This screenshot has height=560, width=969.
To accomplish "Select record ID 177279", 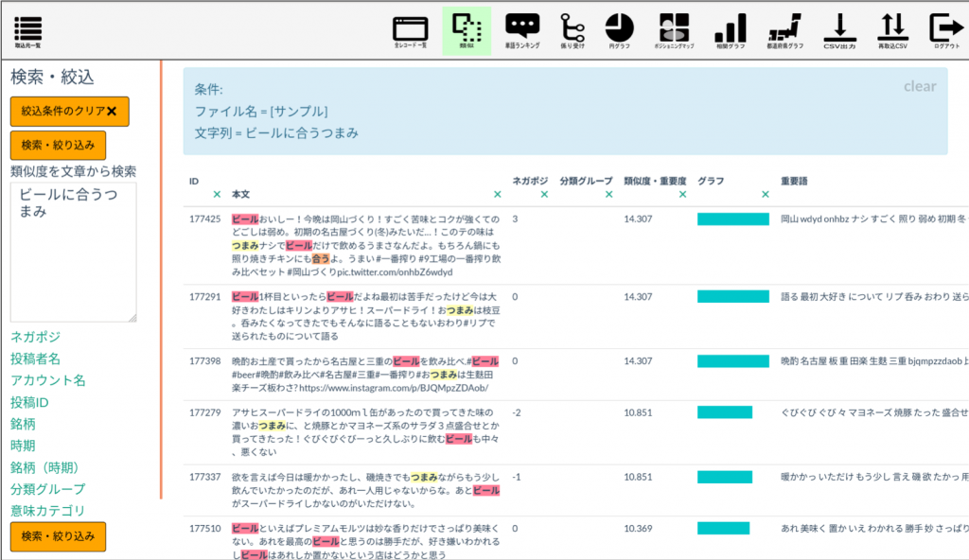I will pyautogui.click(x=204, y=412).
